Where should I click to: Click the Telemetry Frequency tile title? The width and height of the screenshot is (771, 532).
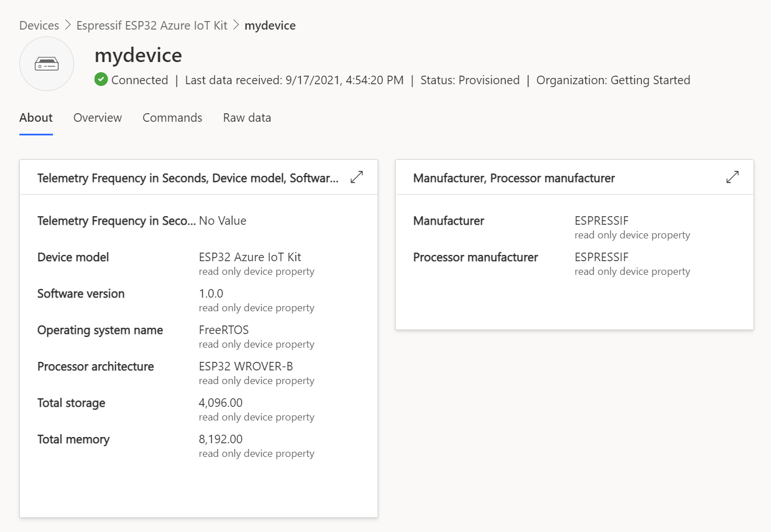tap(188, 178)
